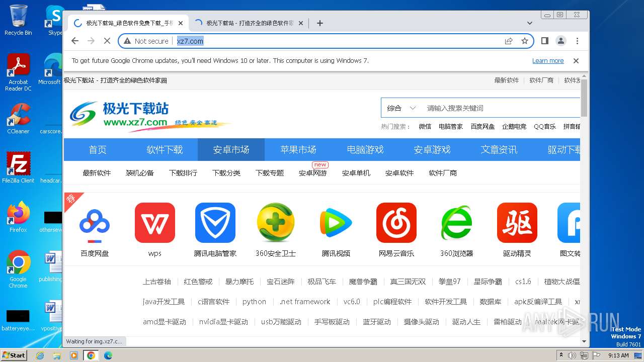
Task: Open the wps app icon
Action: pos(155,223)
